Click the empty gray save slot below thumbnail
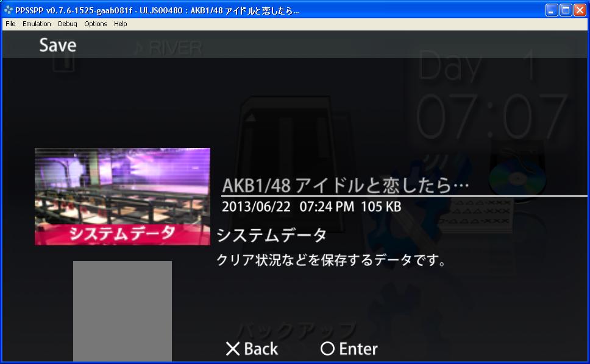The image size is (590, 364). click(x=123, y=311)
